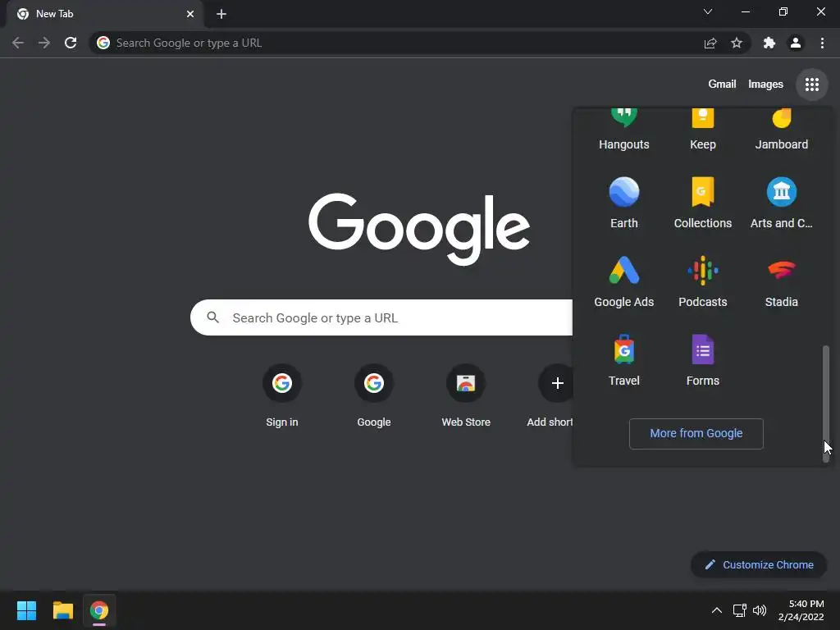This screenshot has height=630, width=840.
Task: Close the New Tab tab
Action: 190,14
